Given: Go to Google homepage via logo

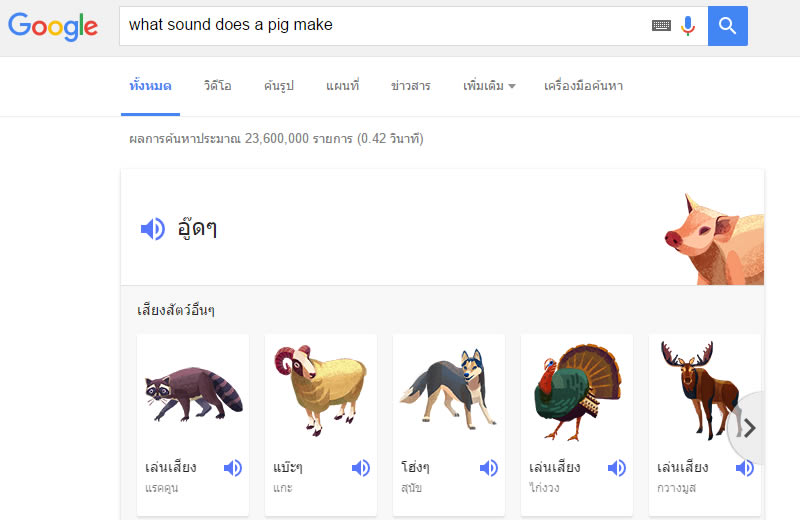Looking at the screenshot, I should tap(53, 26).
